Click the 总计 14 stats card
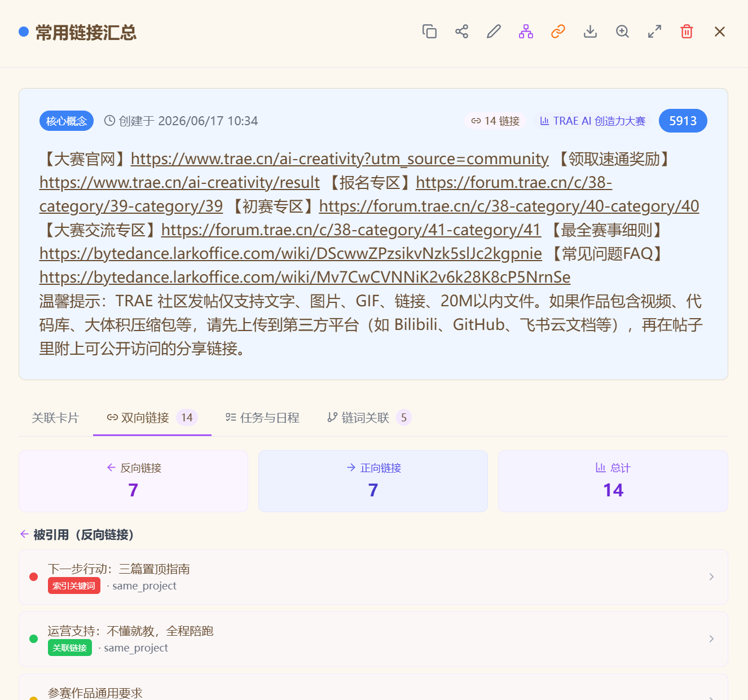This screenshot has height=700, width=748. click(613, 481)
